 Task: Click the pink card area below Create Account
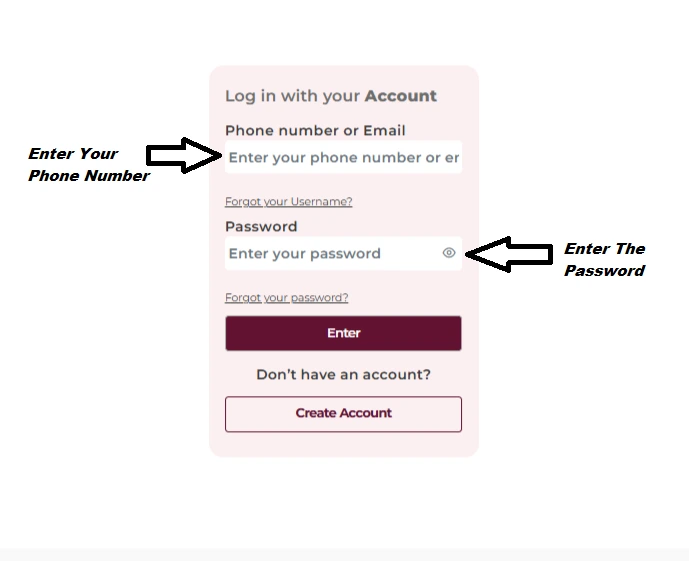click(x=343, y=445)
